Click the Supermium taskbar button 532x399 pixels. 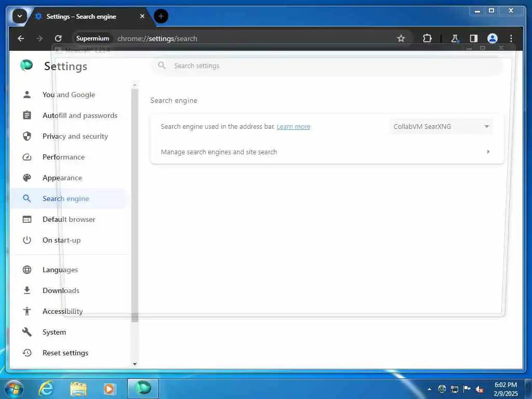[x=142, y=389]
